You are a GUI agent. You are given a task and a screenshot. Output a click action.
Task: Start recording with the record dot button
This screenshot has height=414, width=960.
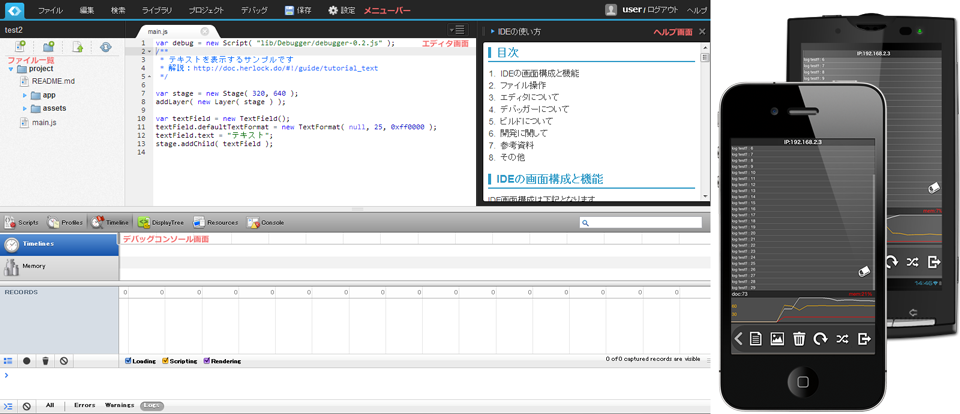click(x=26, y=361)
